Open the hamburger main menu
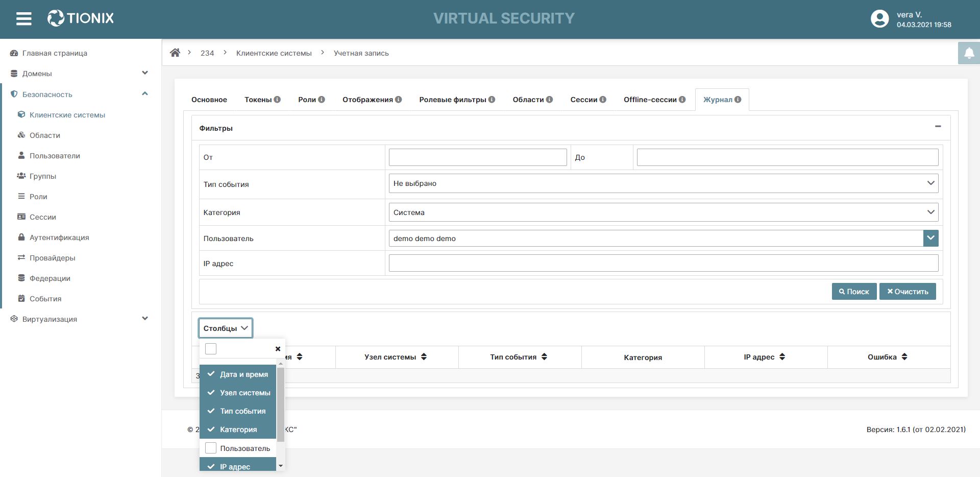 point(23,19)
